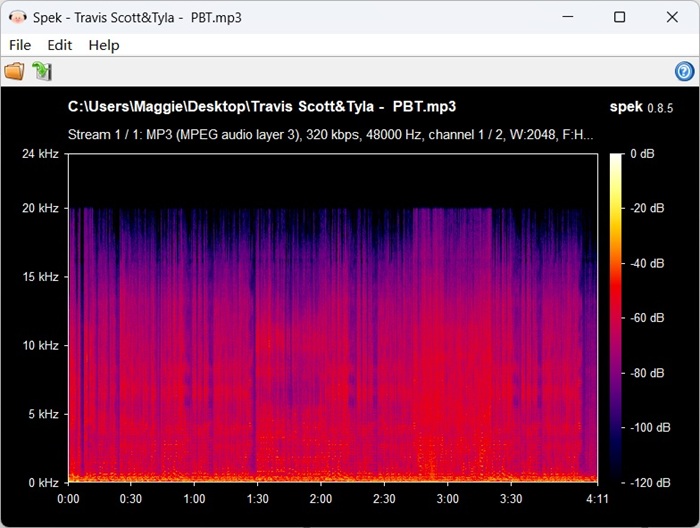Image resolution: width=700 pixels, height=528 pixels.
Task: Click the 0 kHz frequency axis label
Action: click(x=44, y=483)
